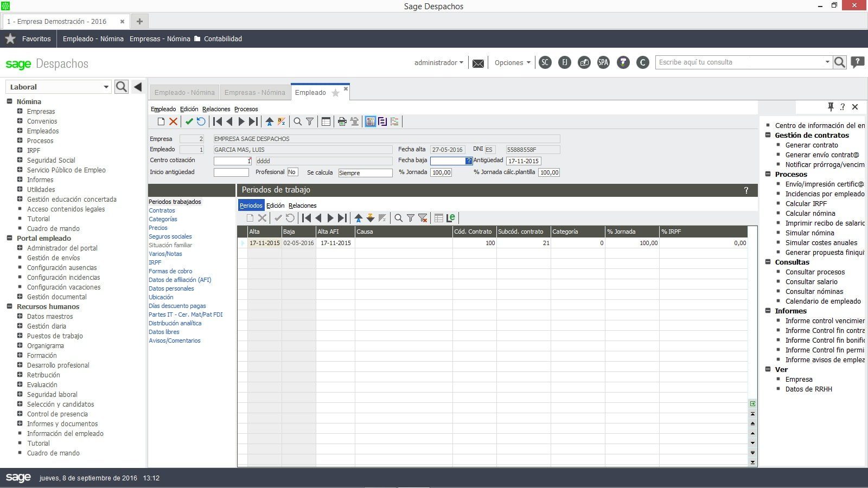Click the blue undo arrow in Empleado toolbar
Image resolution: width=868 pixels, height=488 pixels.
coord(201,122)
